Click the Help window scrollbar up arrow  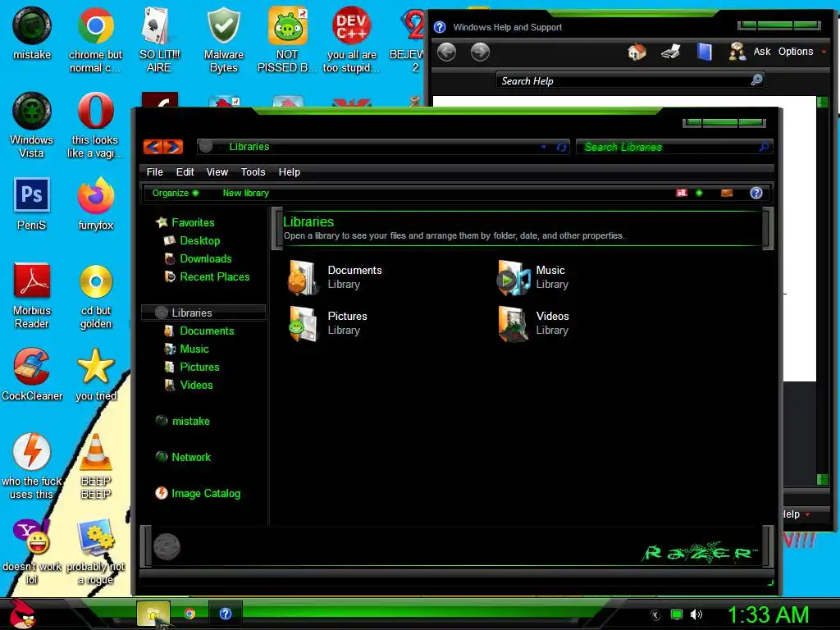pyautogui.click(x=822, y=102)
